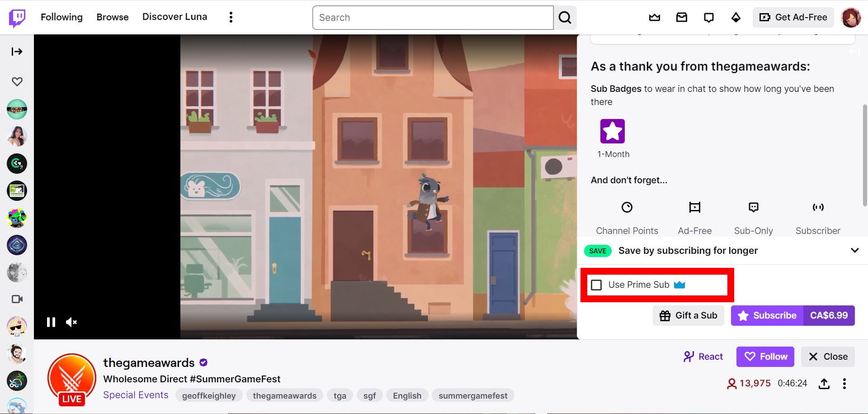This screenshot has height=414, width=868.
Task: Share the stream via the upload icon
Action: (823, 383)
